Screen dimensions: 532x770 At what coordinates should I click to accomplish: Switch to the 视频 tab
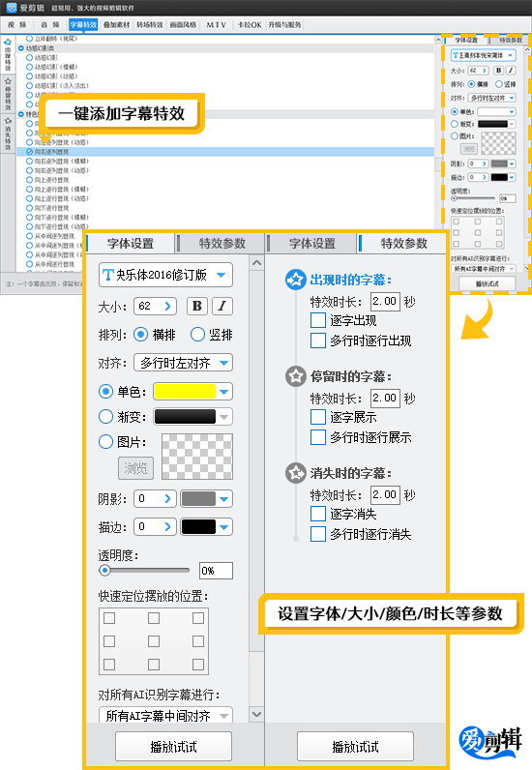pyautogui.click(x=17, y=24)
